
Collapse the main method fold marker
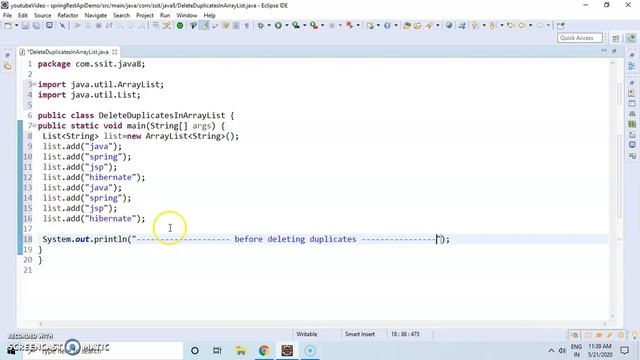tap(35, 125)
